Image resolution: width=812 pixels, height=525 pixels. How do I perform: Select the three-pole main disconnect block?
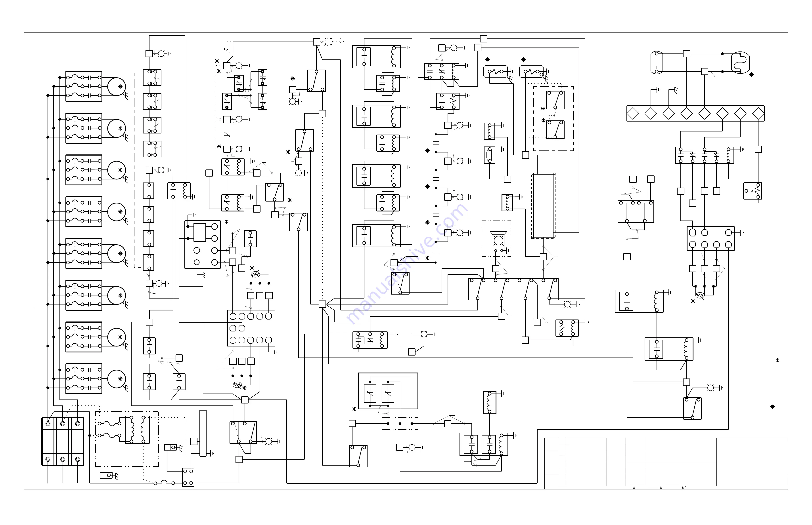click(x=63, y=441)
